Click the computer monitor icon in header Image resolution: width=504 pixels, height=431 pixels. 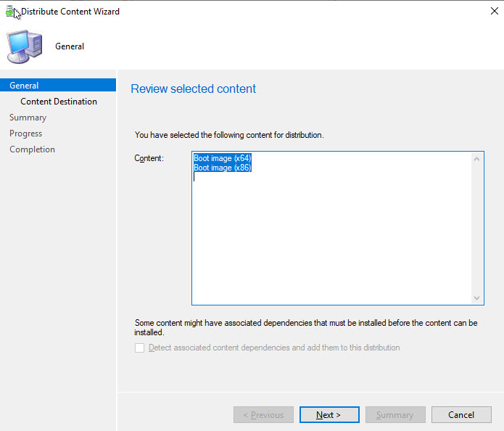[x=24, y=47]
